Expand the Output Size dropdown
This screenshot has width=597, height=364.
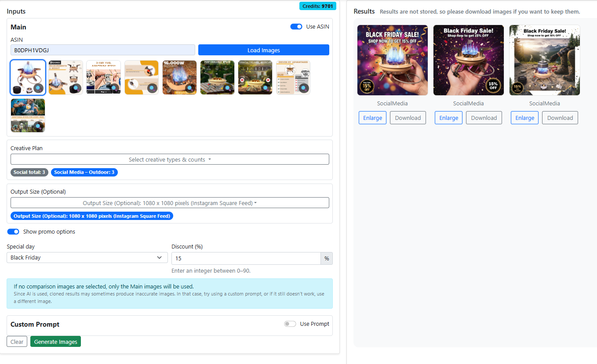coord(170,203)
